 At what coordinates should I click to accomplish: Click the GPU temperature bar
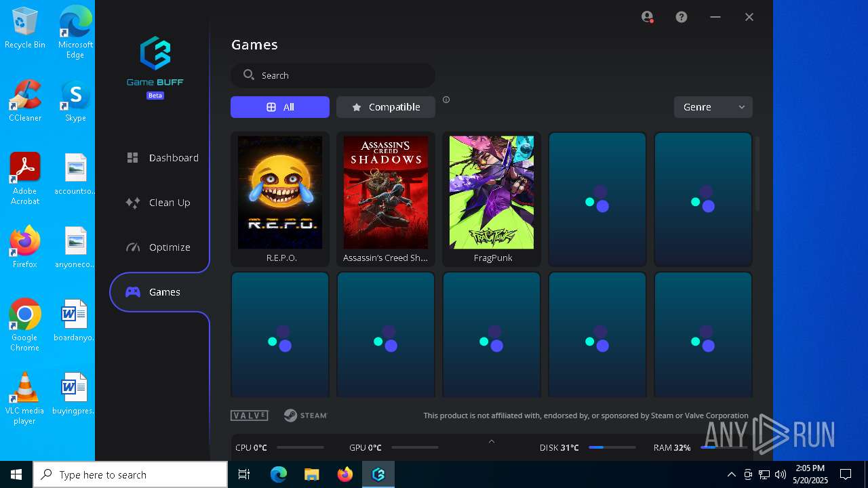pyautogui.click(x=415, y=447)
